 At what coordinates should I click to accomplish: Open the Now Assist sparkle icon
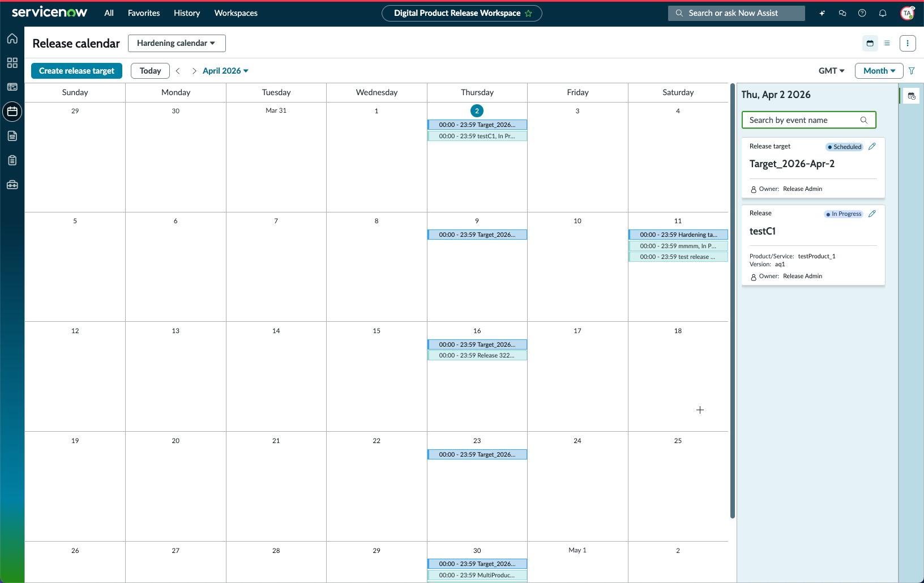pyautogui.click(x=822, y=13)
